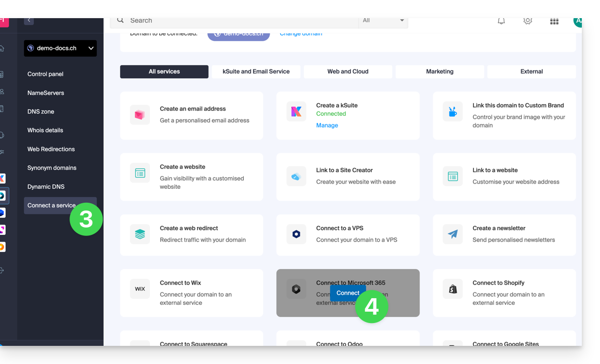Click the VPS hexagon icon
The width and height of the screenshot is (600, 364).
pos(296,234)
